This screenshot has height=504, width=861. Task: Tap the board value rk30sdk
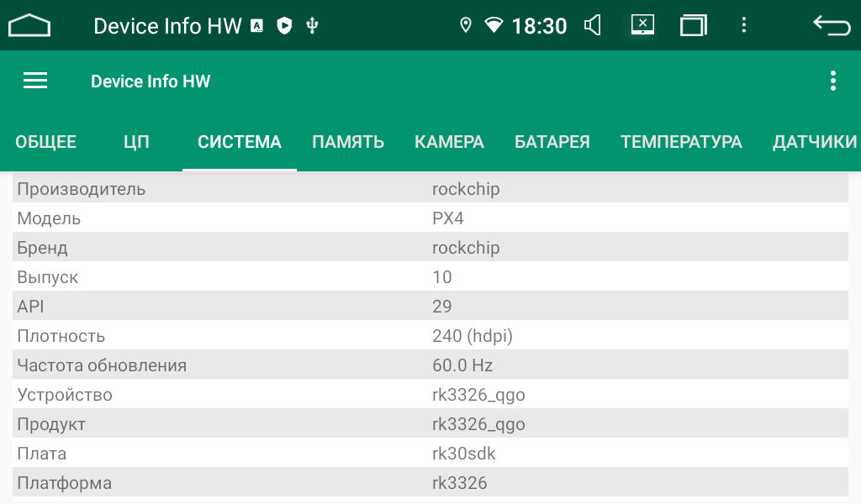[464, 454]
